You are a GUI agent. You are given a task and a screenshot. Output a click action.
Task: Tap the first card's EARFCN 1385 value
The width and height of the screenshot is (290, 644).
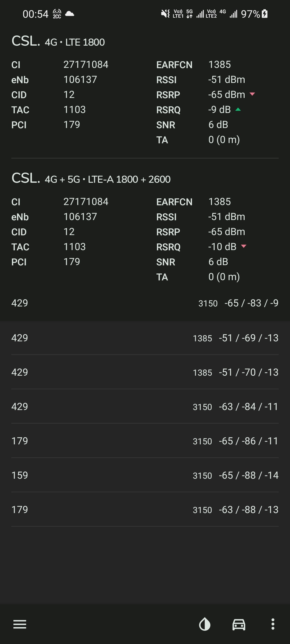220,64
